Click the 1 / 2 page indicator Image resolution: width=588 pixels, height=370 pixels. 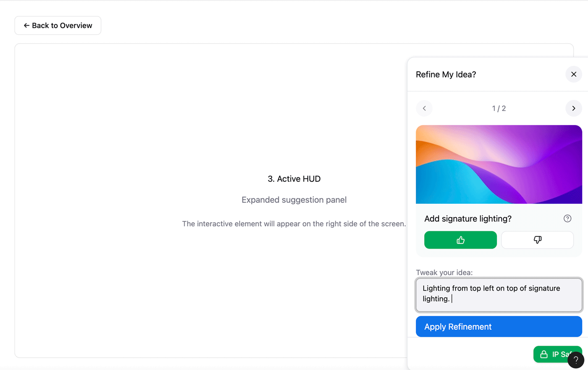coord(499,108)
